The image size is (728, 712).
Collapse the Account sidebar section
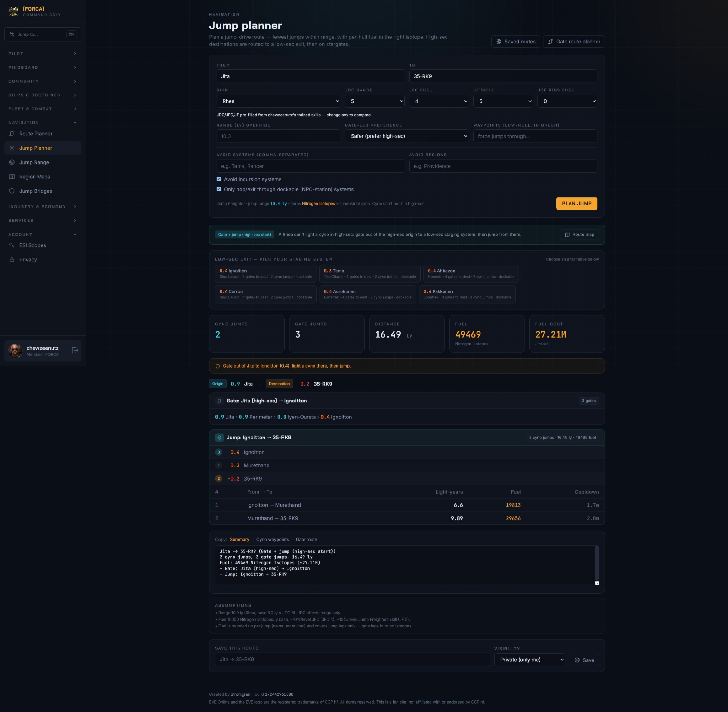pos(43,235)
